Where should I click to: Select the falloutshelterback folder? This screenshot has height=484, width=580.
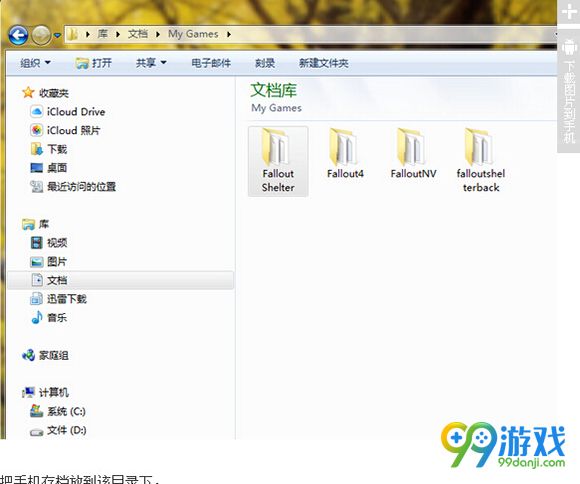click(x=480, y=161)
